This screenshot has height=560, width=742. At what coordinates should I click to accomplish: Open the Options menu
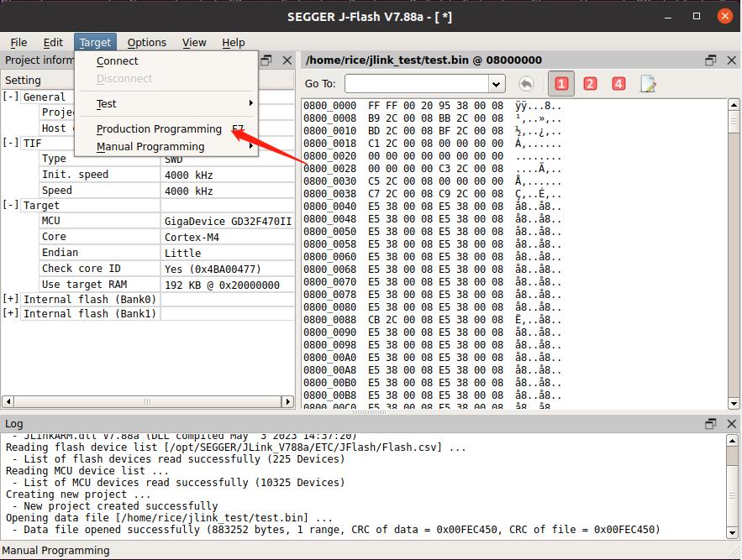pos(147,43)
